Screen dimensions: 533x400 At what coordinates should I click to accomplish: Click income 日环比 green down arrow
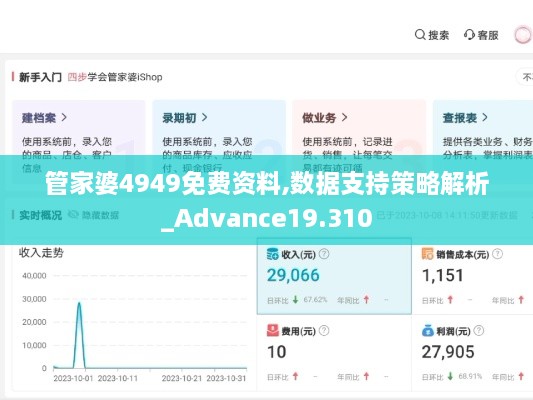[295, 300]
